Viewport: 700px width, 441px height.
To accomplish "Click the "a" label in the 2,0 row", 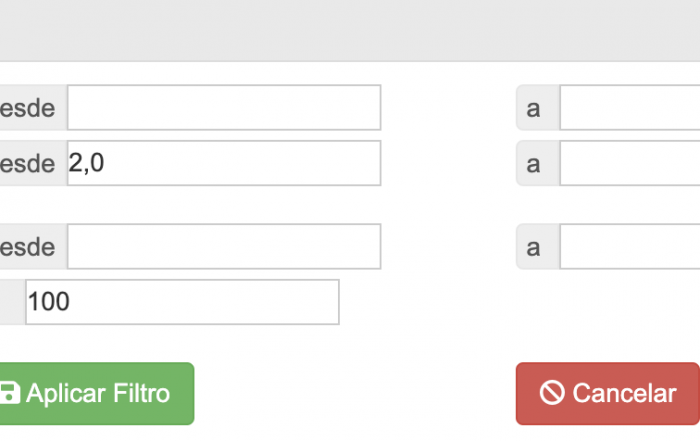I will pyautogui.click(x=535, y=163).
